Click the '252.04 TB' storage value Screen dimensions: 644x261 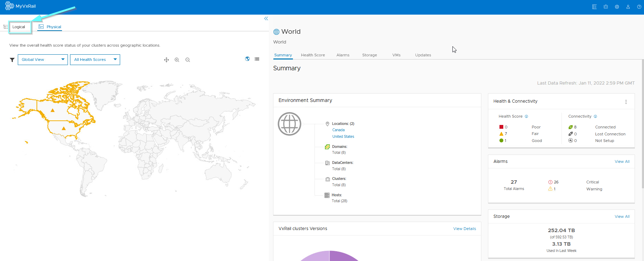click(x=561, y=230)
